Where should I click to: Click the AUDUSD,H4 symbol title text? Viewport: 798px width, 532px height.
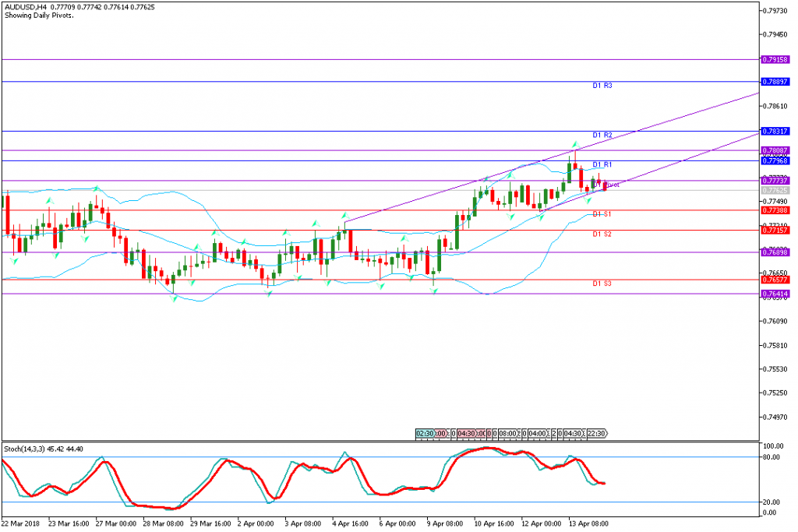[x=23, y=7]
